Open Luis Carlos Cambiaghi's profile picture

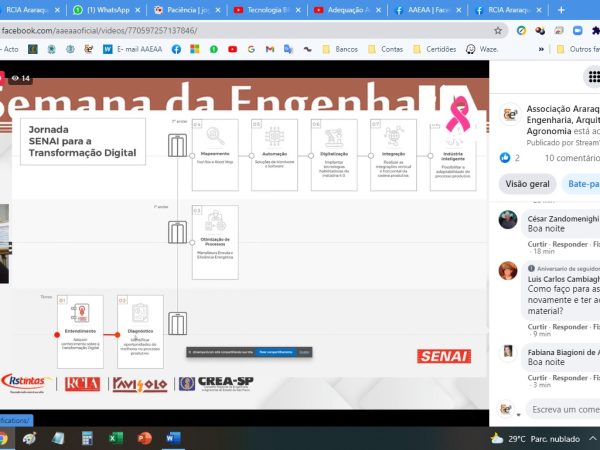click(x=508, y=271)
